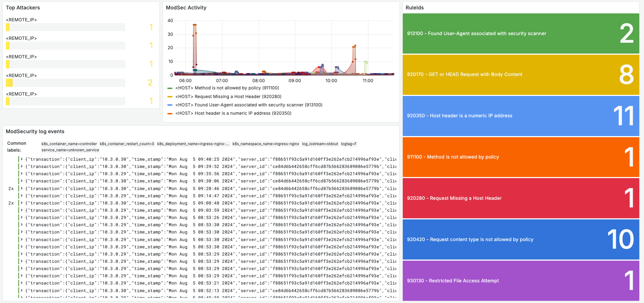Click orange color swatch for legend item 920350

click(x=170, y=114)
